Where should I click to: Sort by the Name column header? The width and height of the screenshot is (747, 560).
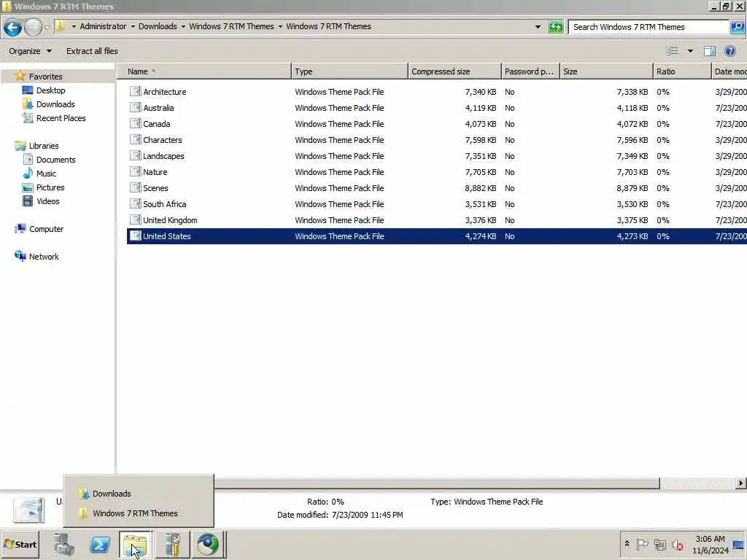(x=204, y=71)
